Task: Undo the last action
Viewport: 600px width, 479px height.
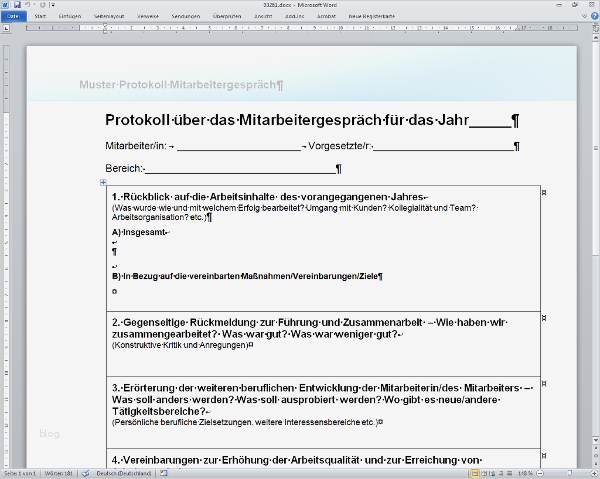Action: [28, 5]
